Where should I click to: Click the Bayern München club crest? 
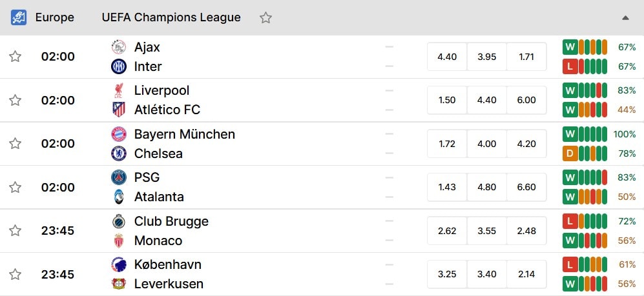119,134
